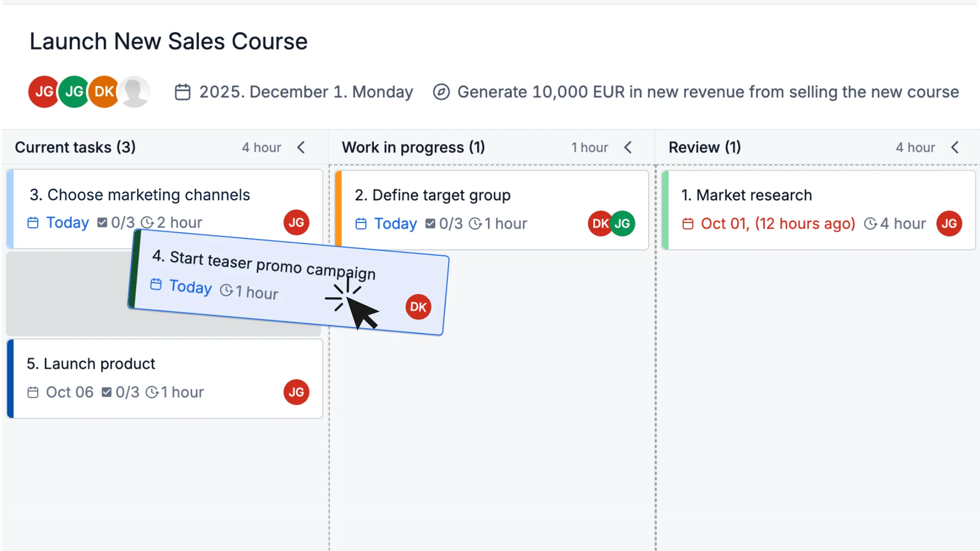Viewport: 980px width, 551px height.
Task: Click the clock icon on Market research card
Action: [870, 224]
